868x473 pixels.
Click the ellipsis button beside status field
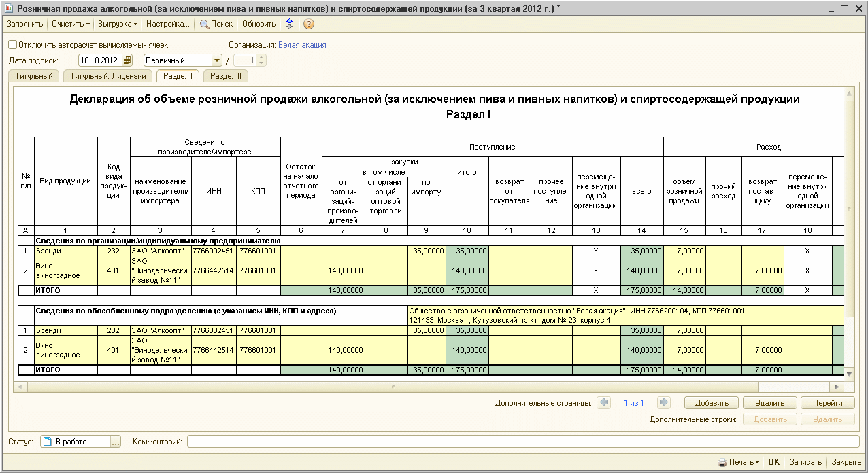[115, 442]
